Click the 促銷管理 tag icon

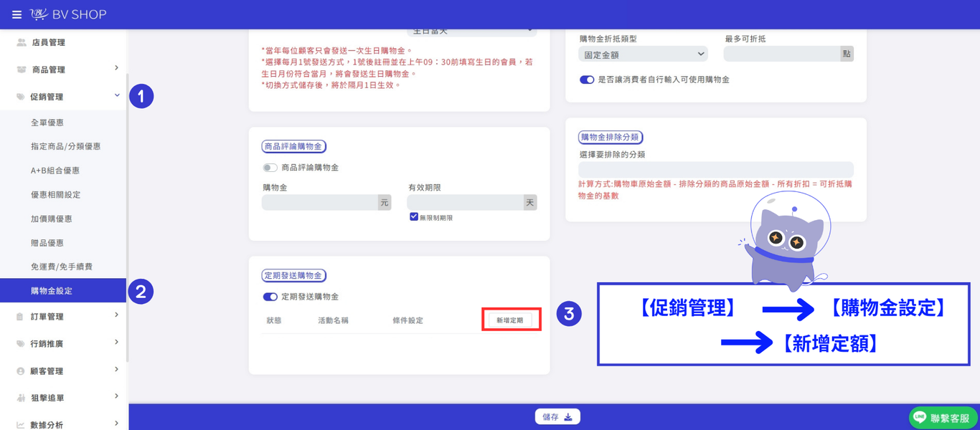pos(21,97)
